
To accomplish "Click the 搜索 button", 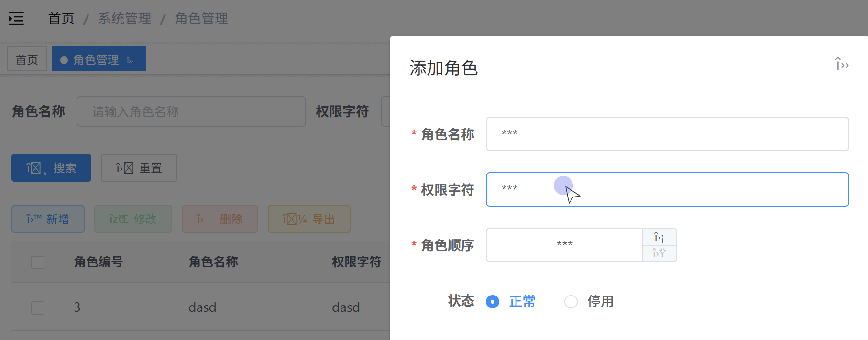I will tap(51, 168).
